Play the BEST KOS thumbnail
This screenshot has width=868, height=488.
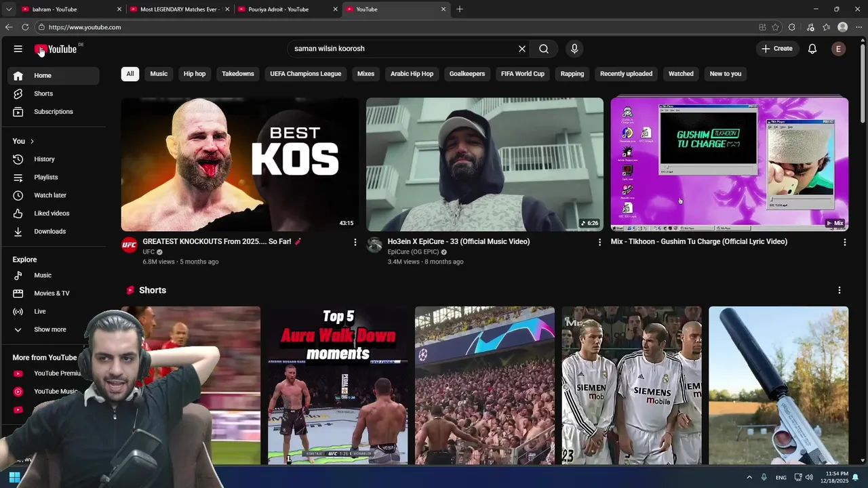point(239,164)
